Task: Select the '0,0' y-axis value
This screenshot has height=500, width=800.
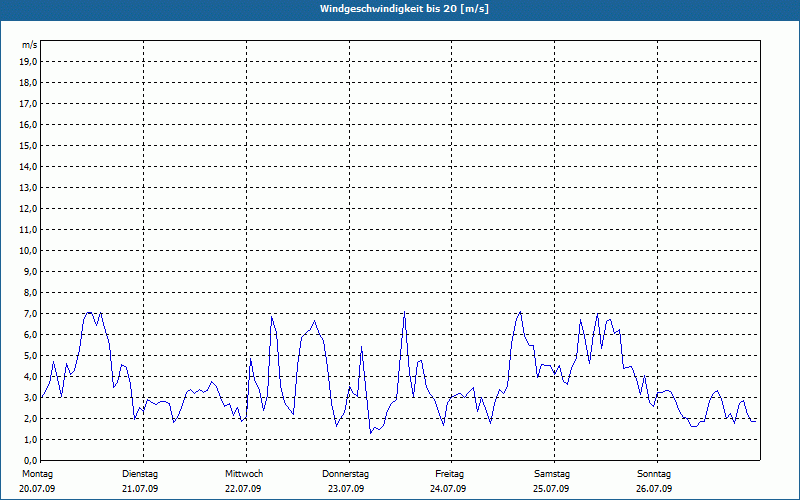Action: click(30, 460)
